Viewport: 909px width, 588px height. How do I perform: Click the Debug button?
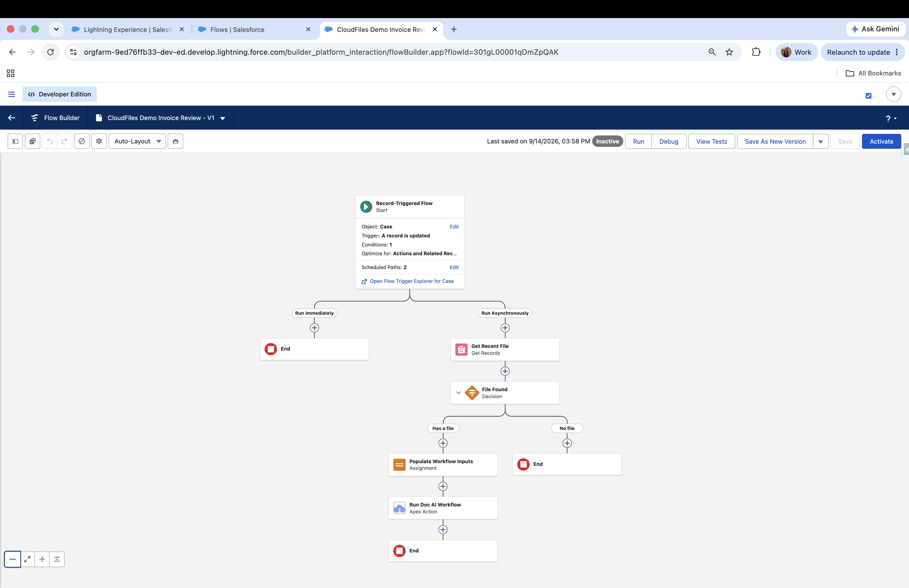669,142
